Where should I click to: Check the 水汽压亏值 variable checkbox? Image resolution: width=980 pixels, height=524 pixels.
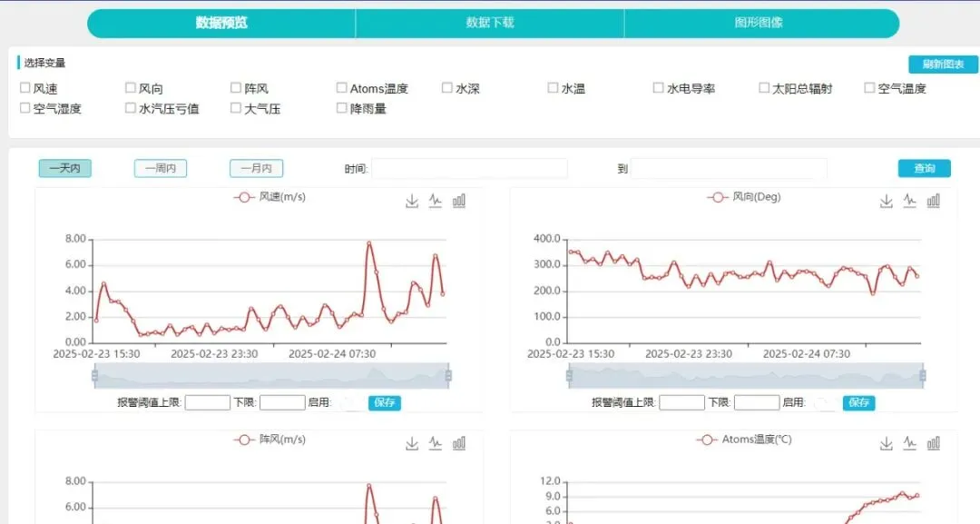[131, 107]
